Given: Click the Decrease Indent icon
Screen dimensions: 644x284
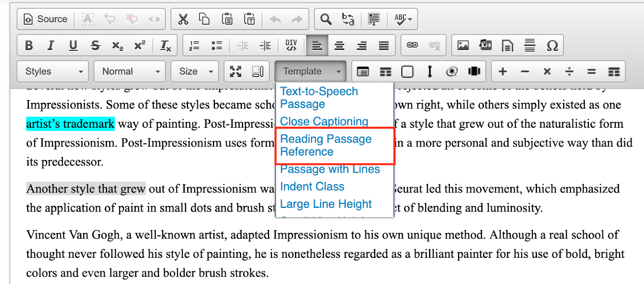Looking at the screenshot, I should pos(243,45).
